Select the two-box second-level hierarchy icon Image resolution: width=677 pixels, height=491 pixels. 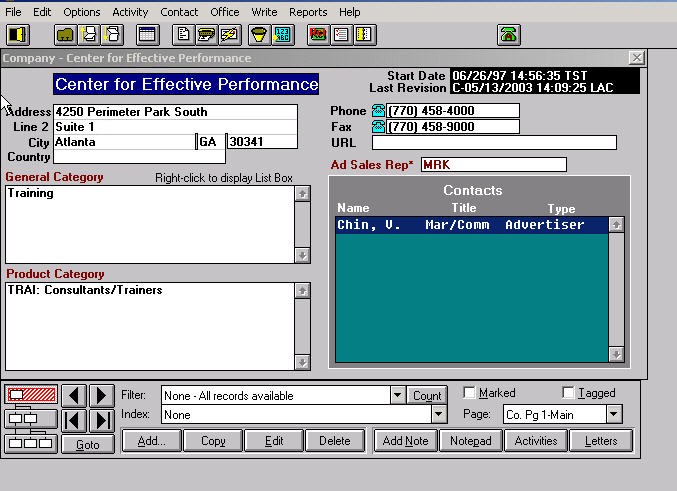31,418
